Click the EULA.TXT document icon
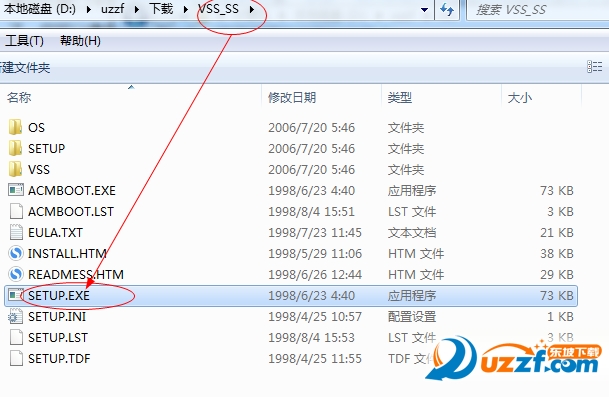 click(x=16, y=232)
